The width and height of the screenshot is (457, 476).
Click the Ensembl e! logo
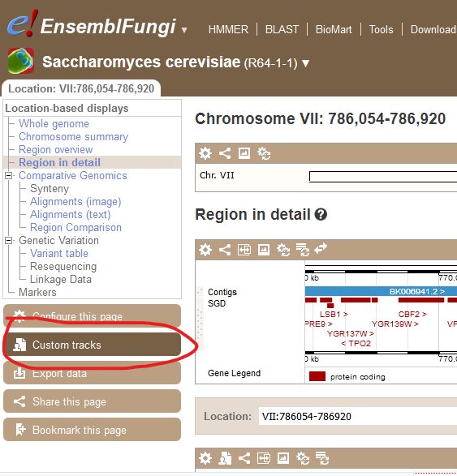coord(23,23)
